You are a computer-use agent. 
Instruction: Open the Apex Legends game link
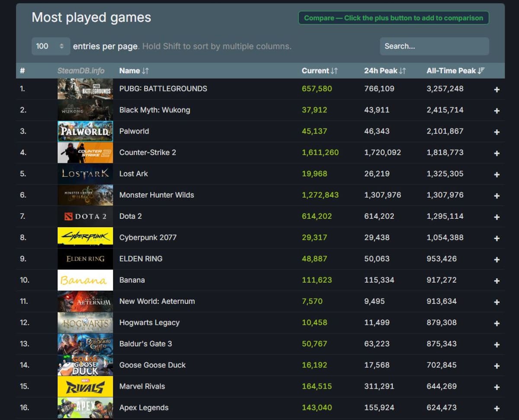(x=144, y=407)
